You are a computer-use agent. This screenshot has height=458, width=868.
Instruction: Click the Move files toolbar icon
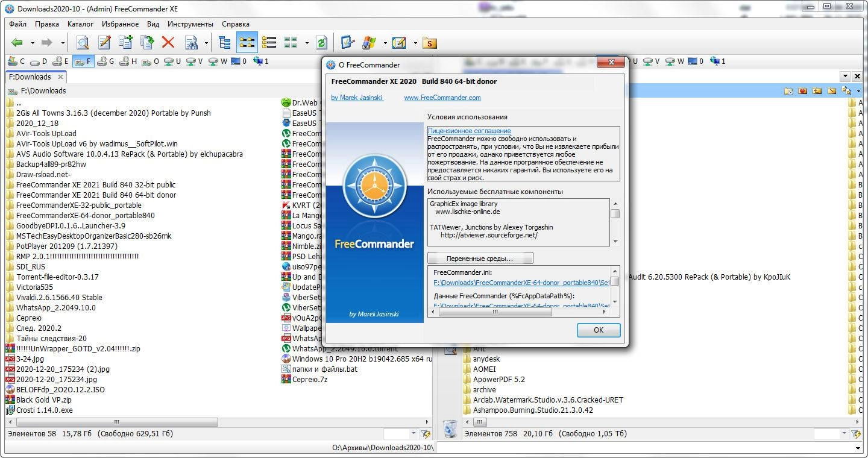(146, 43)
